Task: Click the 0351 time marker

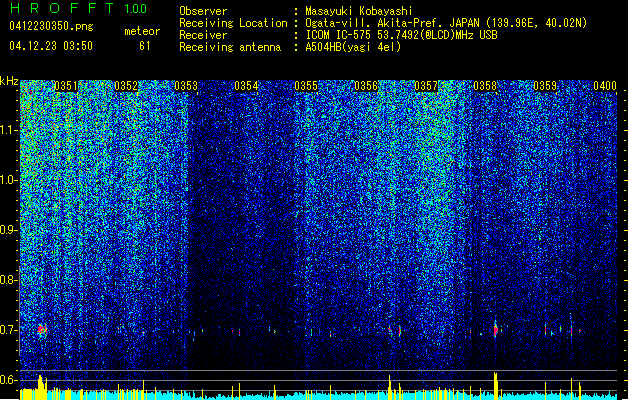Action: click(x=66, y=86)
